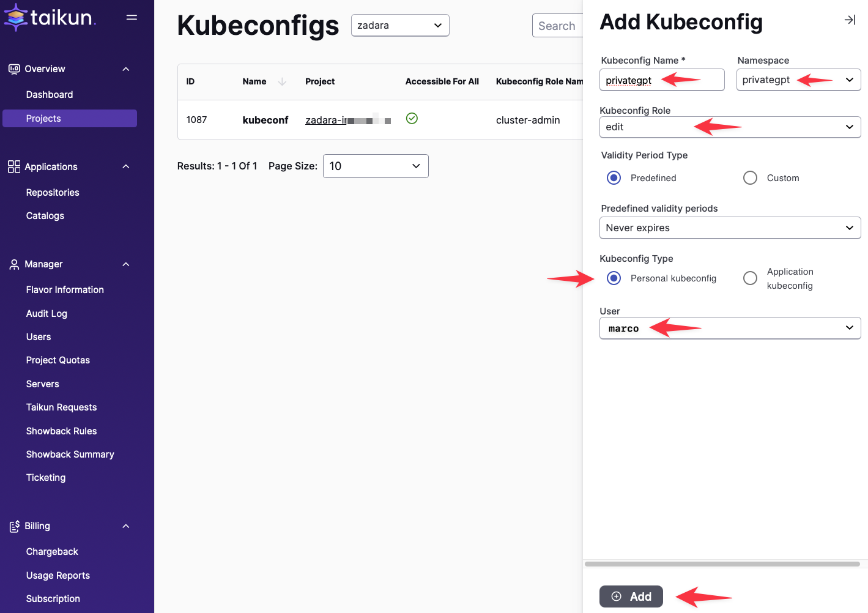Screen dimensions: 868x613
Task: Click the Kubeconfig Name input field
Action: (662, 80)
